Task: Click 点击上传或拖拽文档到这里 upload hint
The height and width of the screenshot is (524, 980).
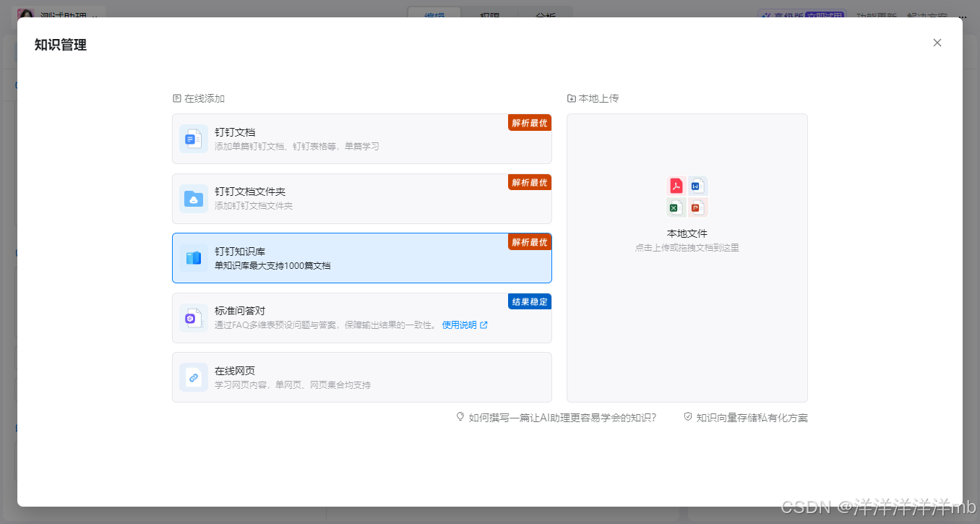Action: pos(687,248)
